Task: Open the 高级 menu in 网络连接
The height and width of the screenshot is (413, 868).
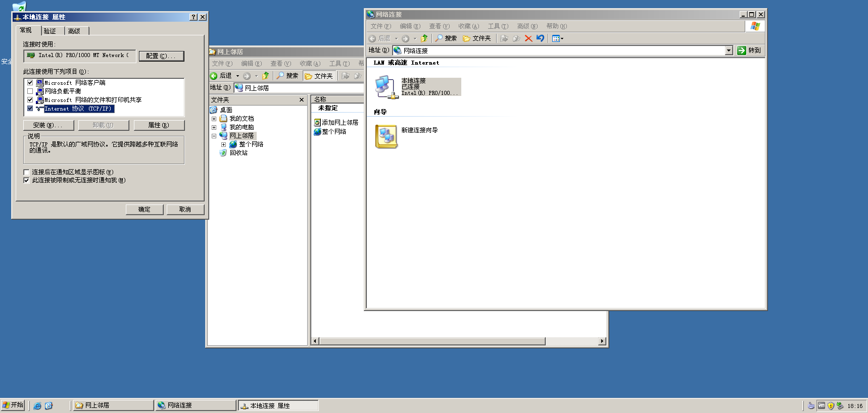Action: pyautogui.click(x=527, y=26)
